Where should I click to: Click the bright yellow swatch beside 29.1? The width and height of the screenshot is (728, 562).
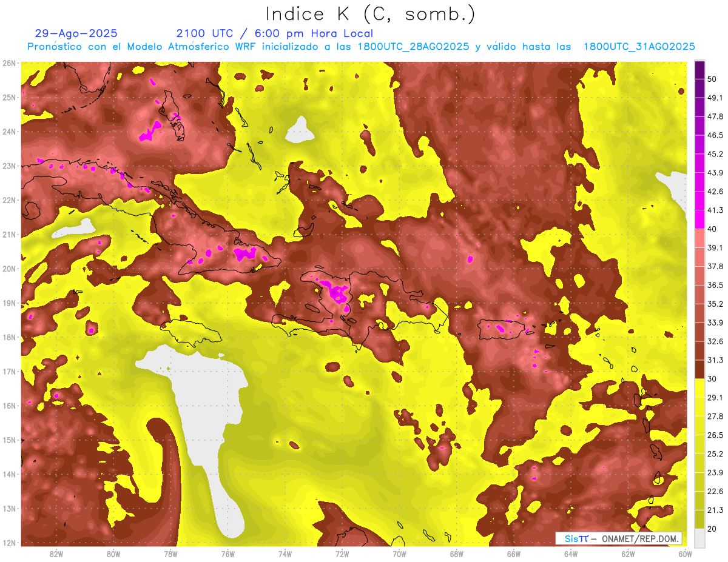pos(700,388)
